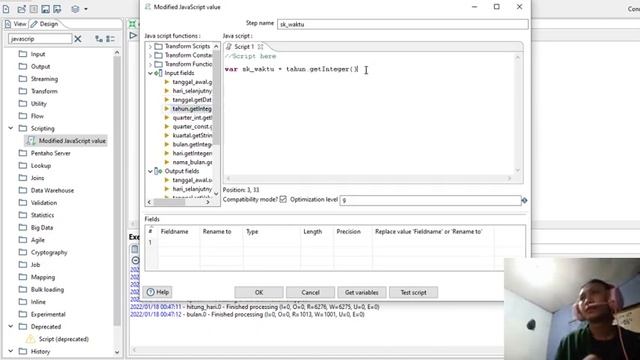The image size is (640, 360).
Task: Switch to the View tab
Action: point(16,24)
